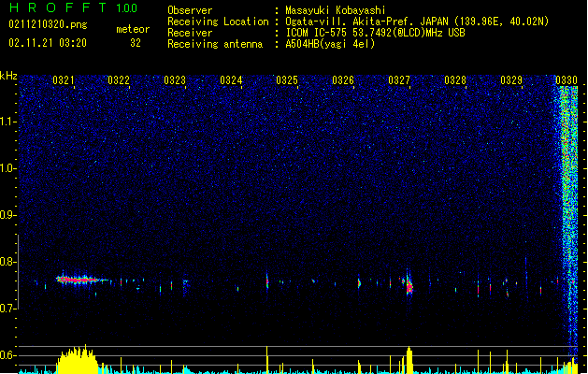Select the file name 0211210320.png
The image size is (588, 374).
click(48, 24)
